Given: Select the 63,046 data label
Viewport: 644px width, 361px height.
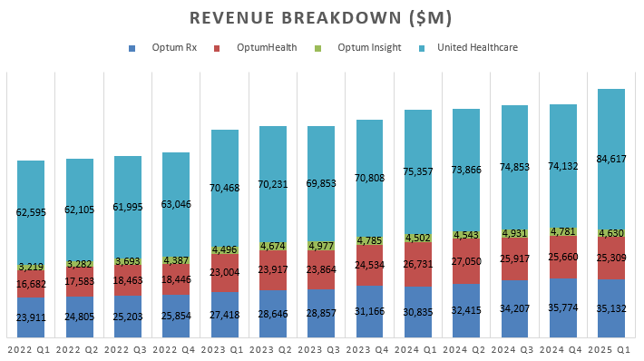Looking at the screenshot, I should 176,204.
